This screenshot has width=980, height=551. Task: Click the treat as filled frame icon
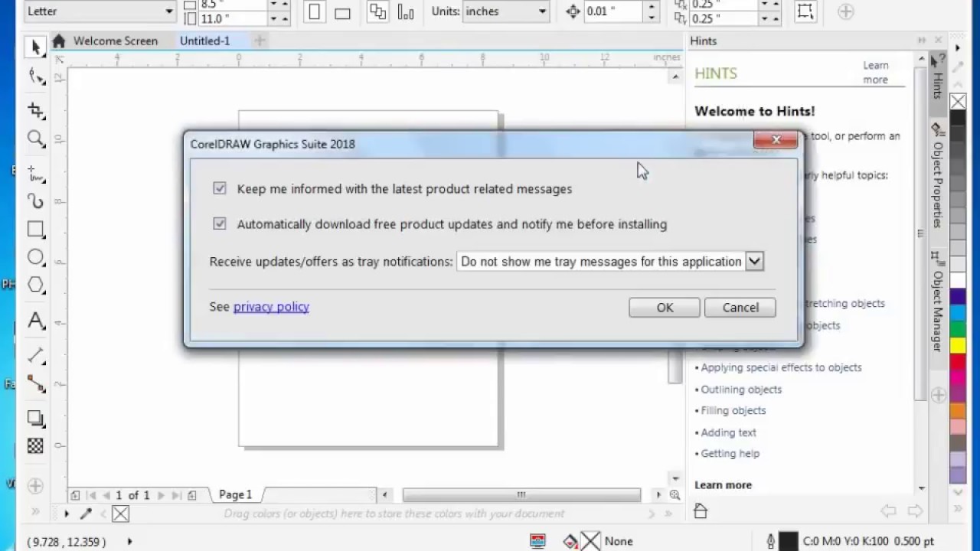805,11
